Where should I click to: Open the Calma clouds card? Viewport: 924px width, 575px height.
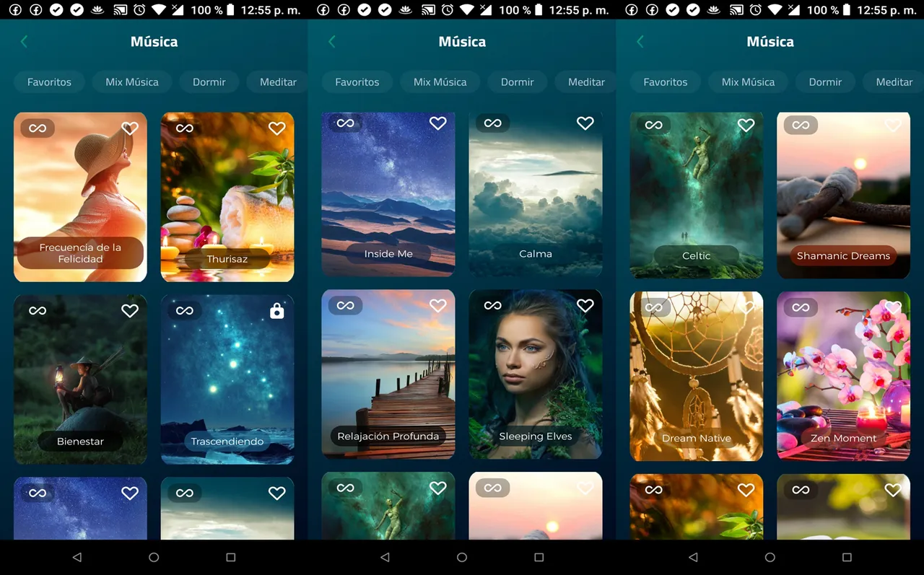coord(536,193)
